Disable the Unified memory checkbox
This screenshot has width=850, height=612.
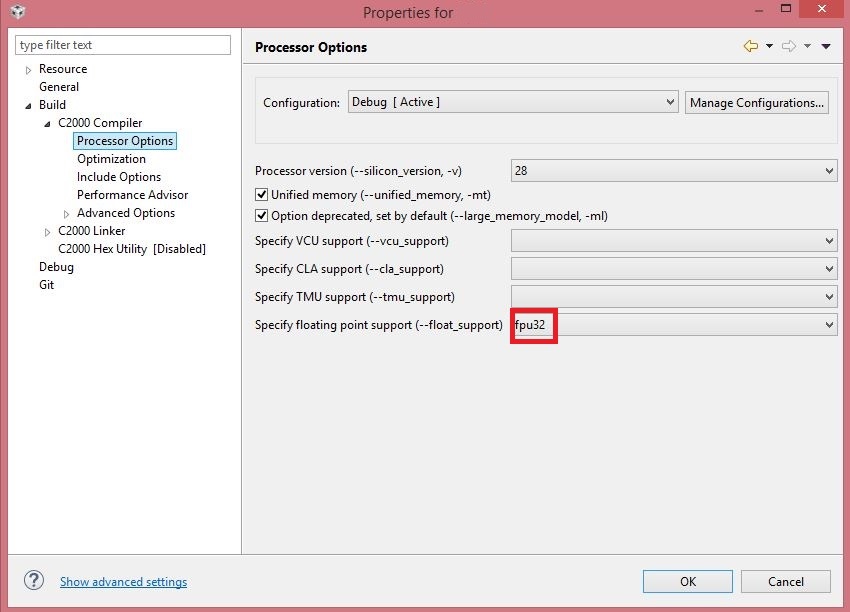[x=262, y=194]
